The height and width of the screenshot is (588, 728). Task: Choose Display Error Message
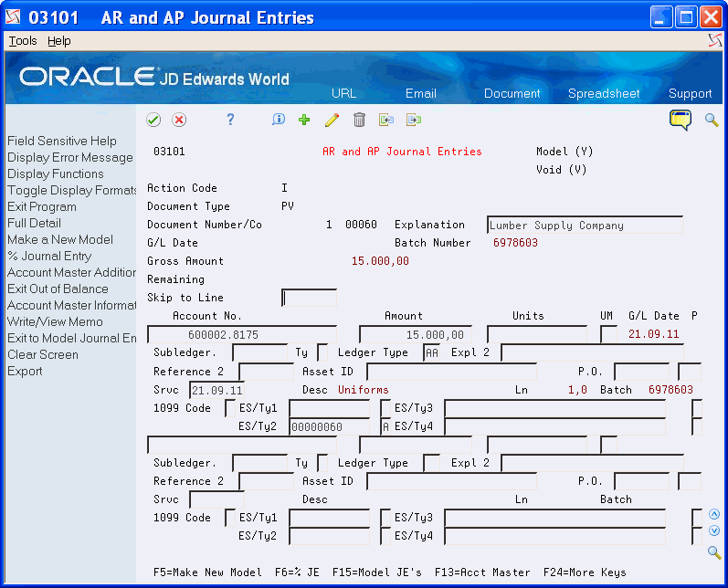tap(70, 157)
